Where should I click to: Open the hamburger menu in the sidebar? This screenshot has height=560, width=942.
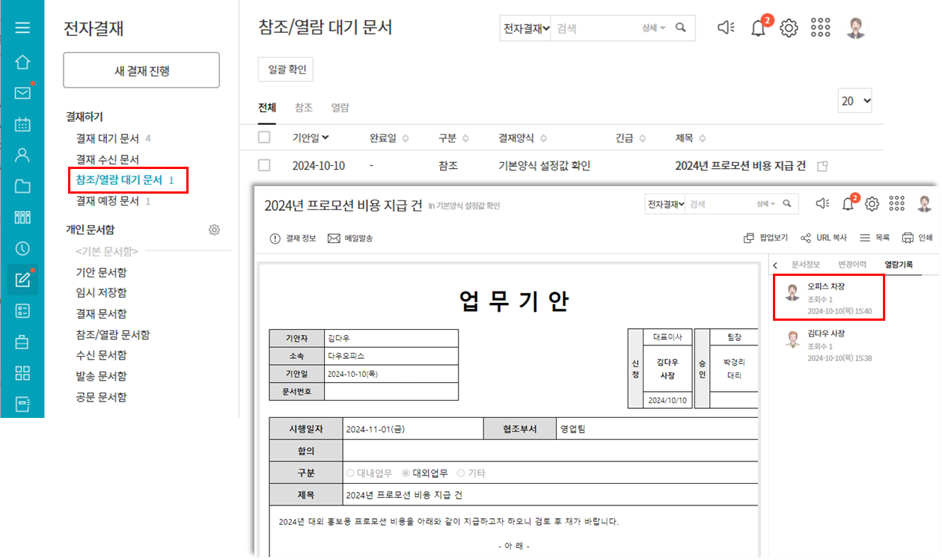click(22, 28)
